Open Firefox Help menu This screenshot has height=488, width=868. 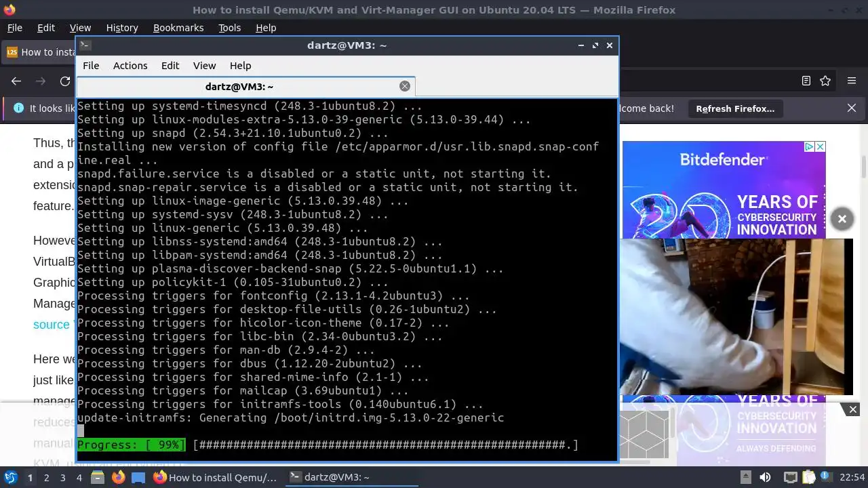tap(266, 28)
